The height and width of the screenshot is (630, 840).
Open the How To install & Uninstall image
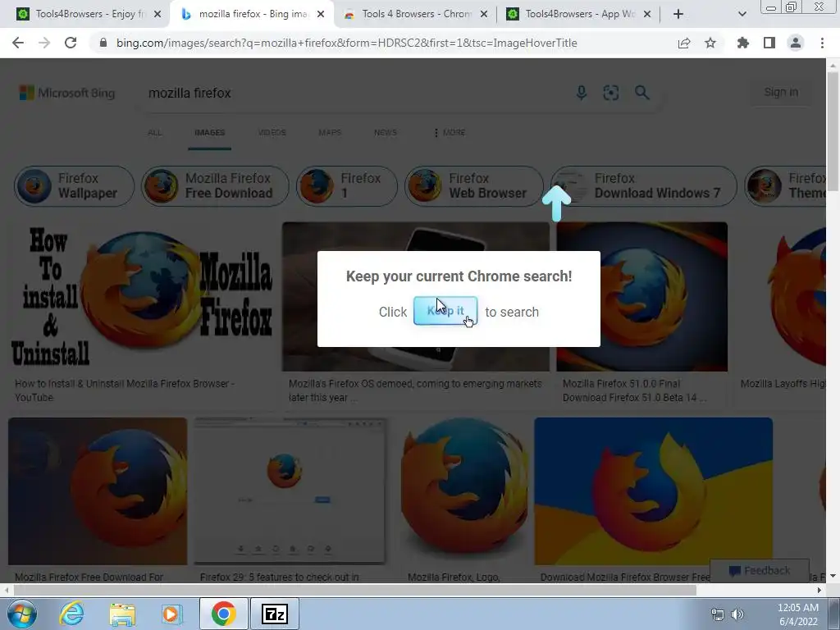(143, 296)
